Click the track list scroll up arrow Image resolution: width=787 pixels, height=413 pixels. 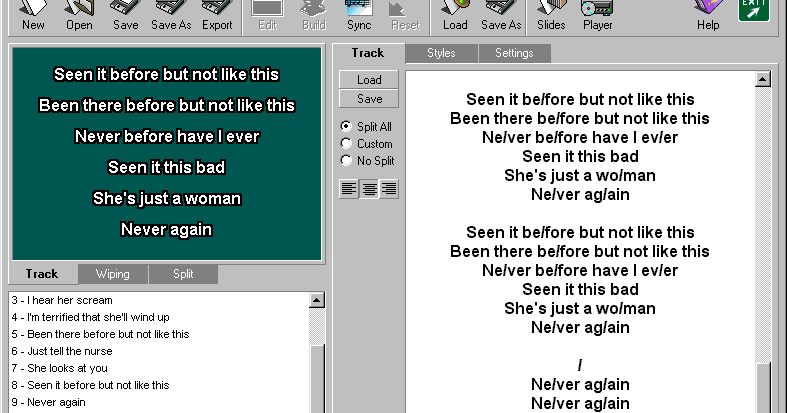pos(317,300)
